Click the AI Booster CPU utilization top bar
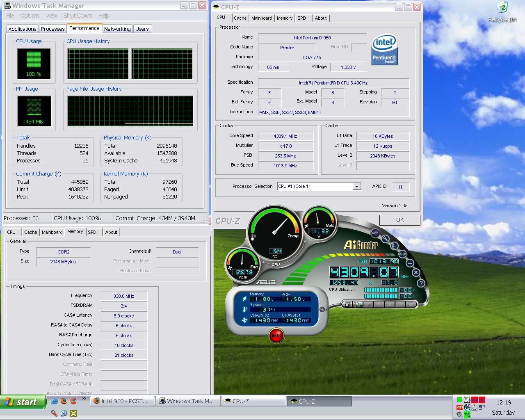Screen dimensions: 525x420 point(381,290)
